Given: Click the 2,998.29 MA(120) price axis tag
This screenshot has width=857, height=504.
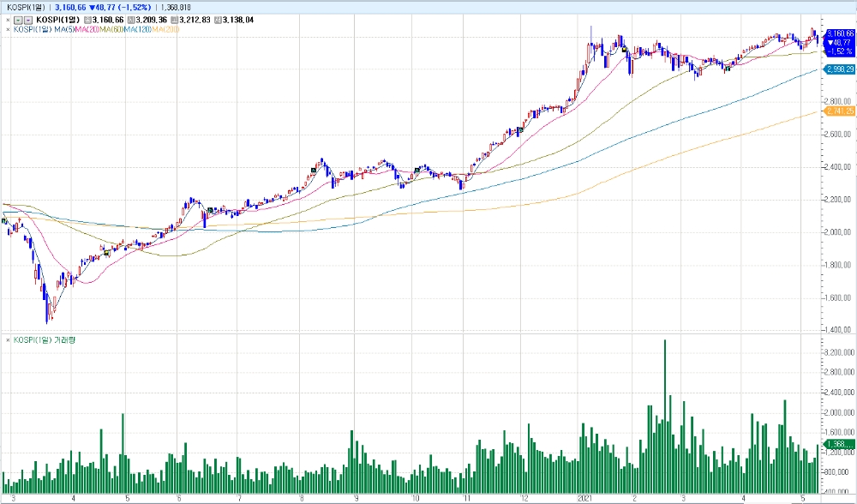Looking at the screenshot, I should (838, 69).
